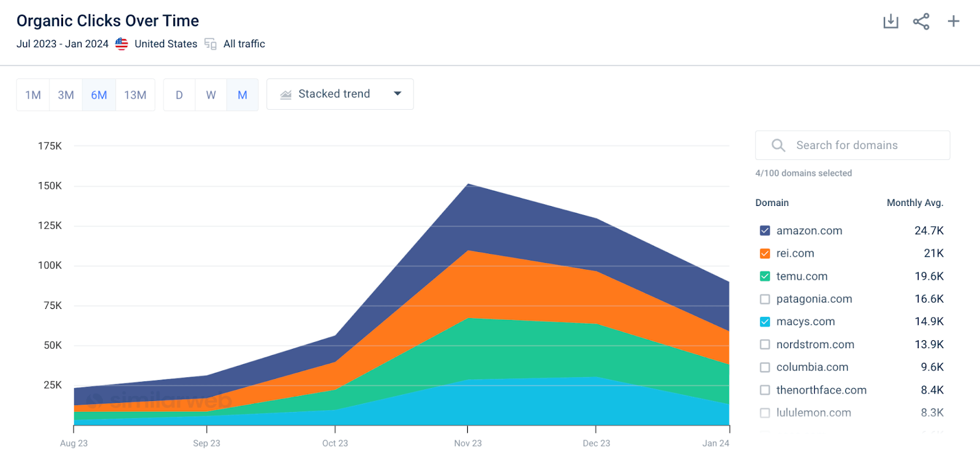Click the stacked trend chart icon

tap(286, 94)
